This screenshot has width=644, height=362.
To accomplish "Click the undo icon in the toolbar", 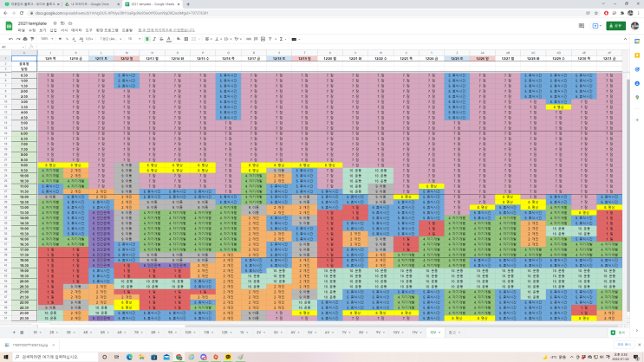I will [x=10, y=39].
